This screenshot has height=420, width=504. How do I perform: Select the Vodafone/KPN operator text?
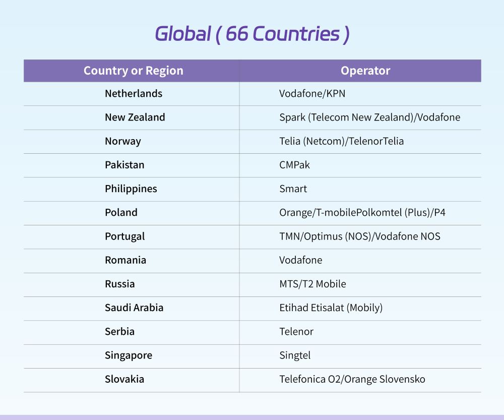click(x=312, y=94)
